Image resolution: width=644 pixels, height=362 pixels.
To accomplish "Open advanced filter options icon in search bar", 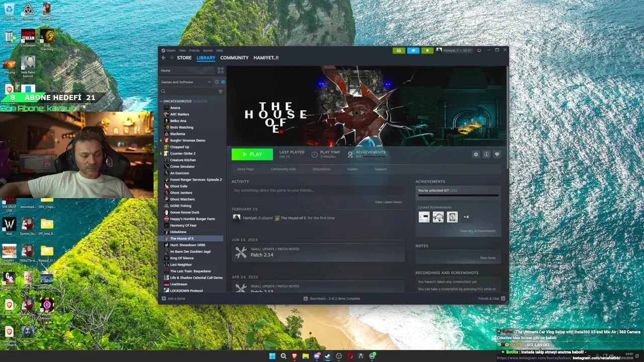I will coord(220,92).
